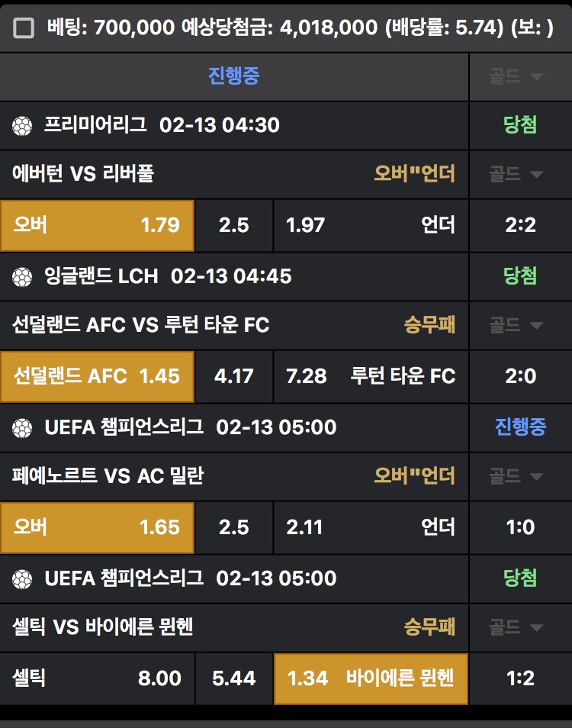
Task: Select 오버 1.79 for 에버턴 VS 리버풀
Action: click(98, 225)
